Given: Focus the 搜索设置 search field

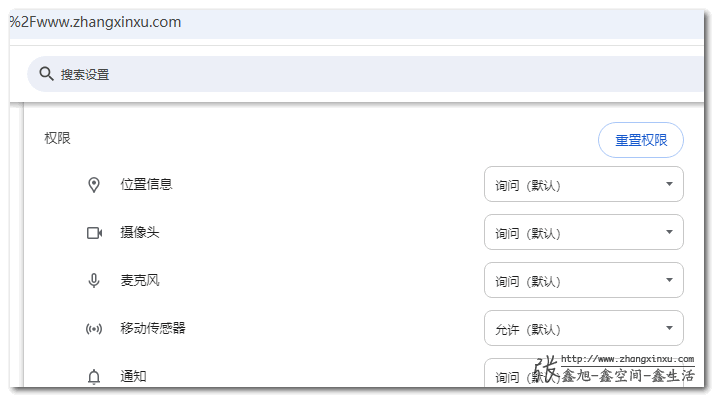Looking at the screenshot, I should (x=365, y=74).
